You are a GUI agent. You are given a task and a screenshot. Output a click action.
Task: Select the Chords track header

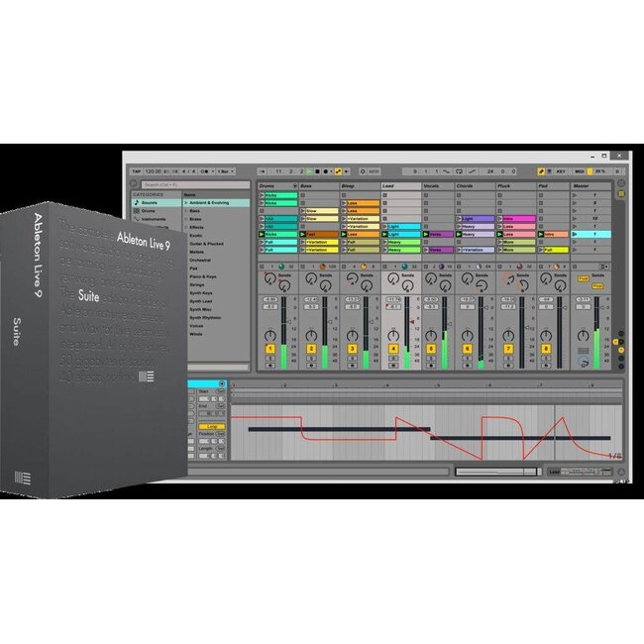(475, 186)
